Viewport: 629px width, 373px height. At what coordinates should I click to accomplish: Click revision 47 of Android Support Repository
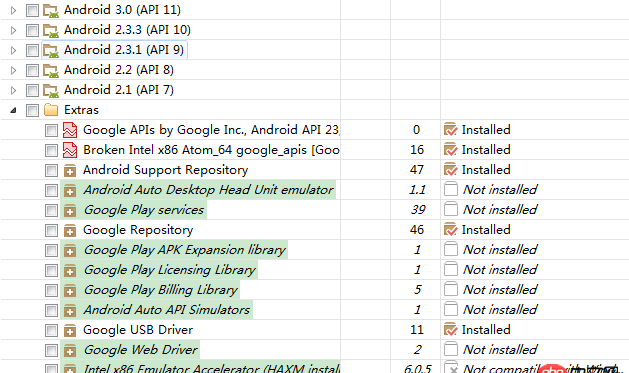[416, 170]
